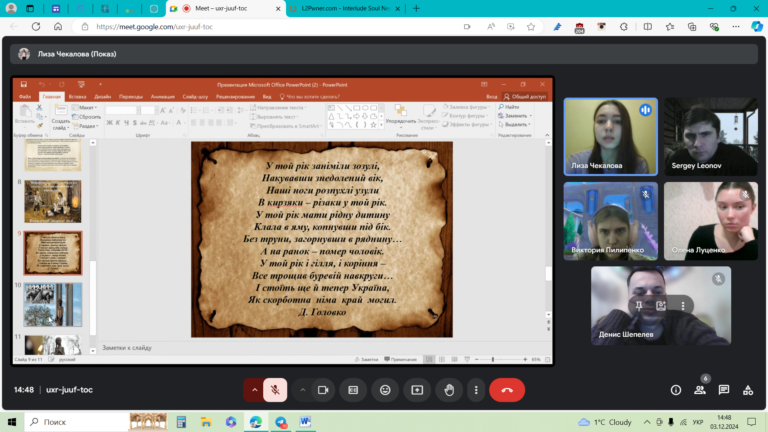Open browser settings and more menu
Viewport: 768px width, 432px height.
[736, 26]
